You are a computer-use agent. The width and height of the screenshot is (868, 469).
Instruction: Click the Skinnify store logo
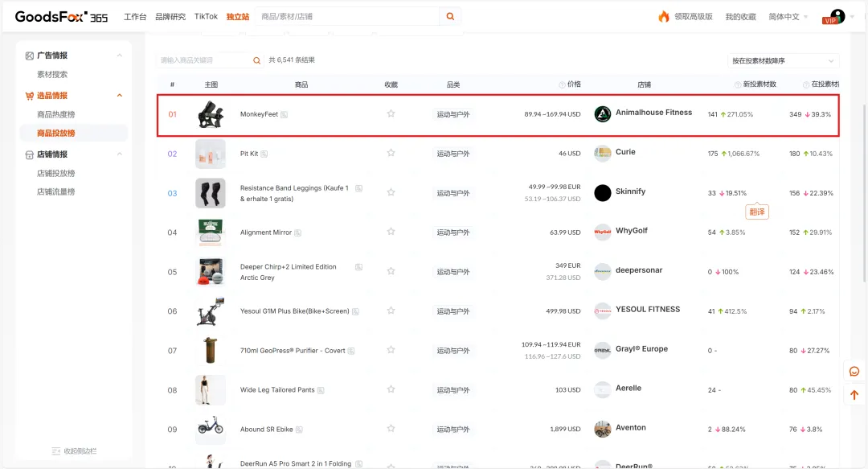[x=602, y=193]
